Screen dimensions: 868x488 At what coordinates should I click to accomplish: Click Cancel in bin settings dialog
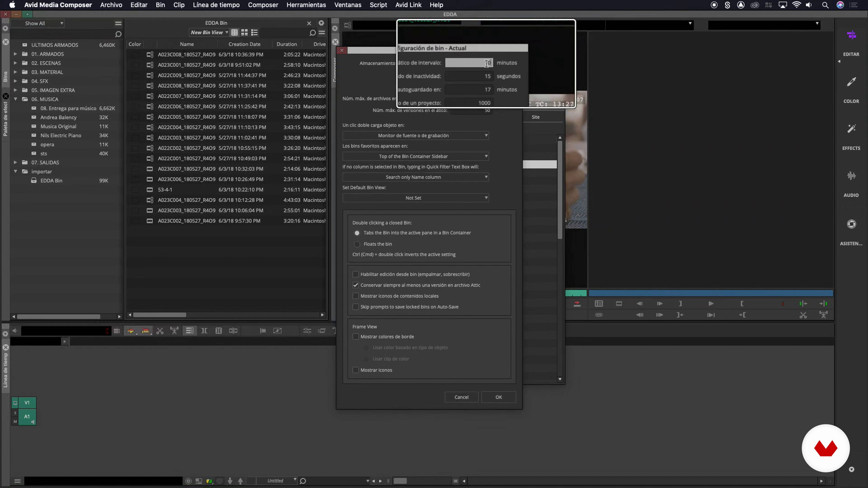pyautogui.click(x=461, y=397)
